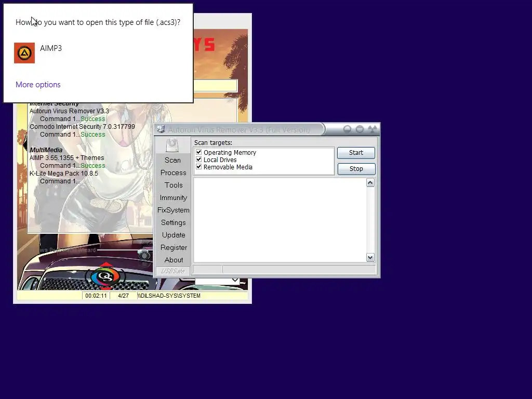
Task: Click the yellow input bar in installer
Action: (x=215, y=86)
